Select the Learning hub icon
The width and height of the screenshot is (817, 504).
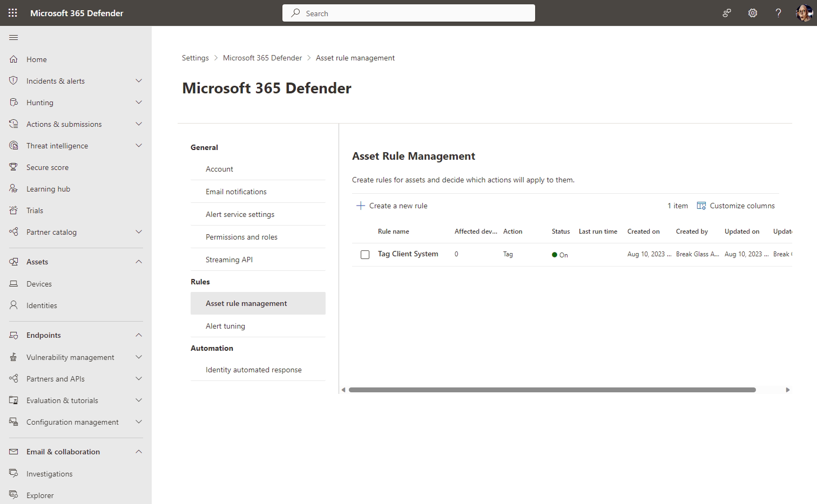coord(13,188)
